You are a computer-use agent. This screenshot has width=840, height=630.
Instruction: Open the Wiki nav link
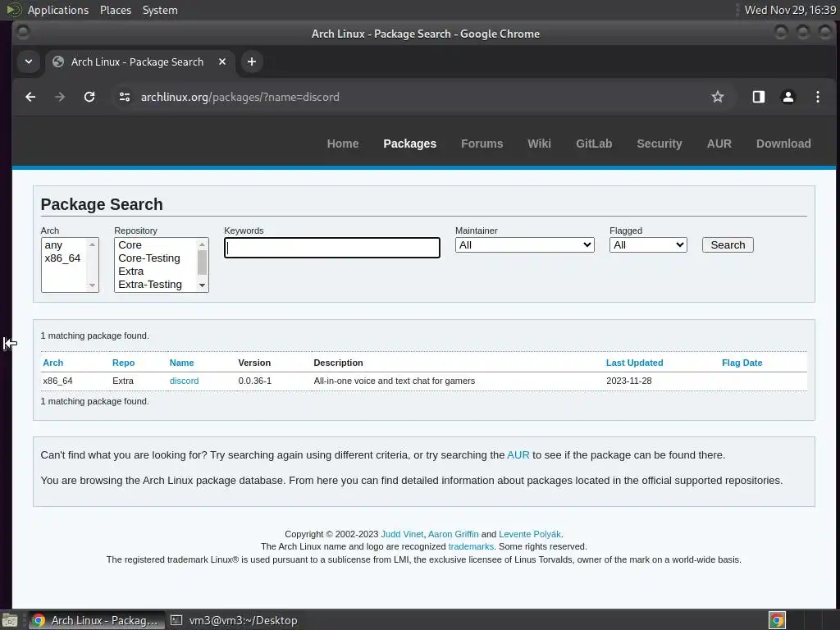pyautogui.click(x=539, y=144)
